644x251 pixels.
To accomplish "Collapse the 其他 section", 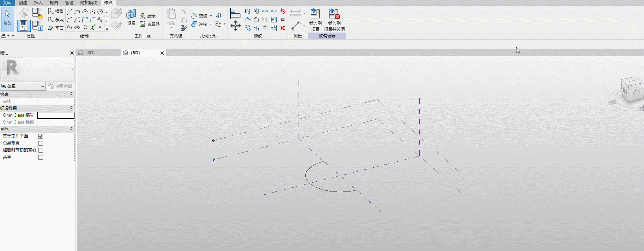I will click(x=71, y=129).
